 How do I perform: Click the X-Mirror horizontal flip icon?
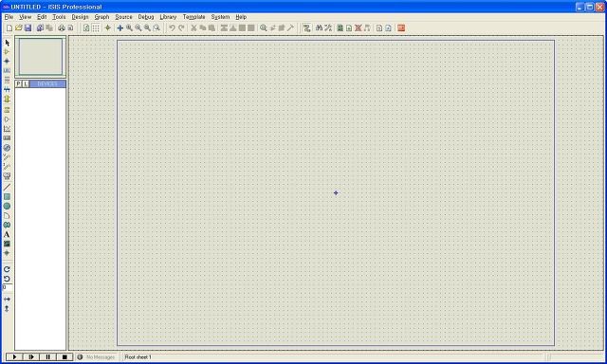7,300
